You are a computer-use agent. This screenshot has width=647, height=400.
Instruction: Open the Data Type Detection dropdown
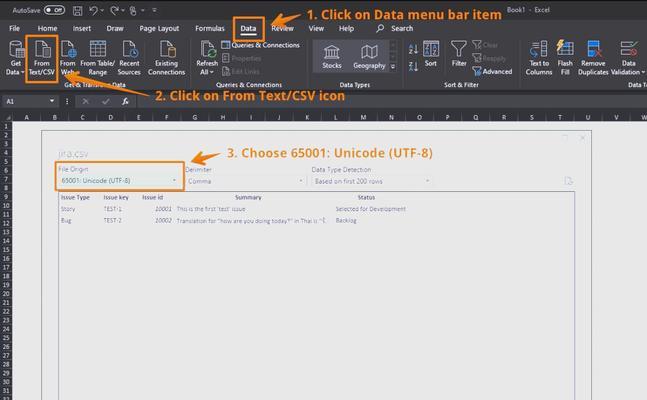pos(372,181)
